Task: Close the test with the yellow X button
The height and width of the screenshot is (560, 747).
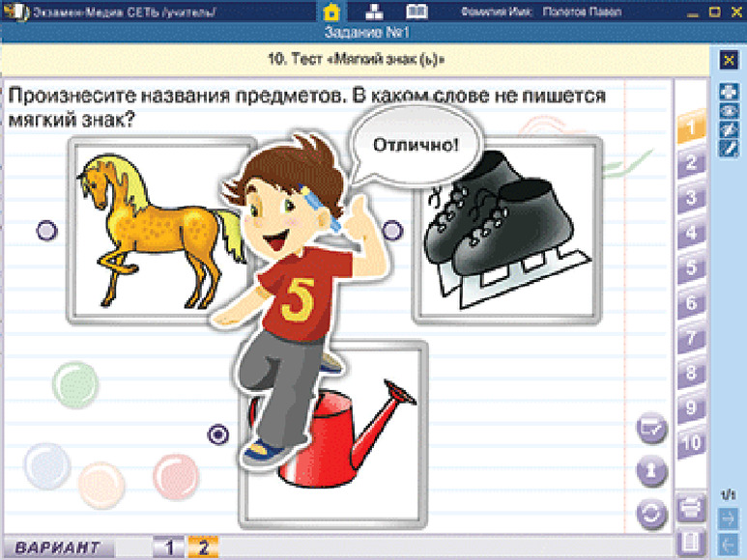Action: (x=729, y=61)
